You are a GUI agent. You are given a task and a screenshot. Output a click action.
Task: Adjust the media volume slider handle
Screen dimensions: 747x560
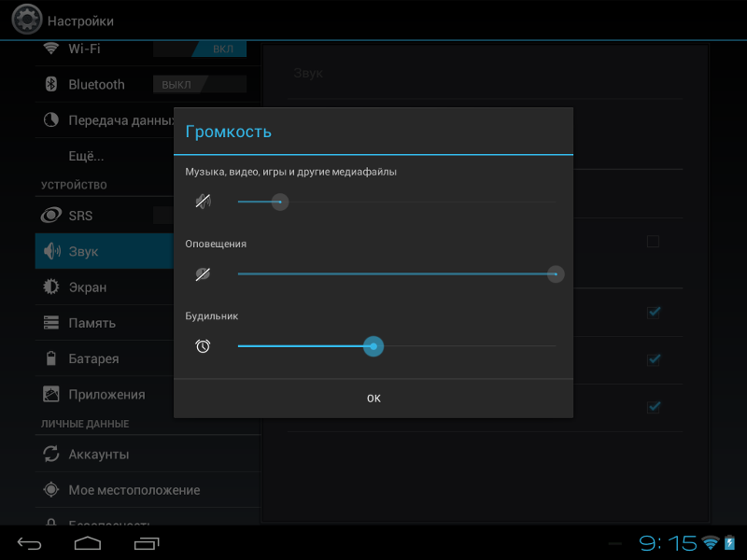(280, 202)
